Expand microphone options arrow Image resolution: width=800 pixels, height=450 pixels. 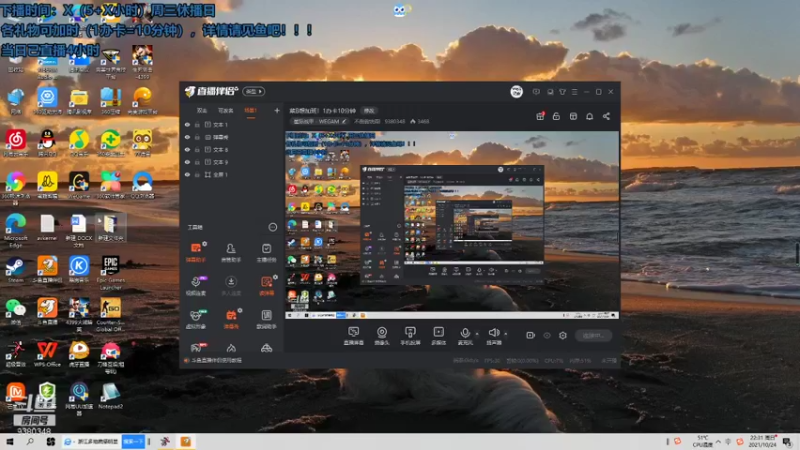477,334
